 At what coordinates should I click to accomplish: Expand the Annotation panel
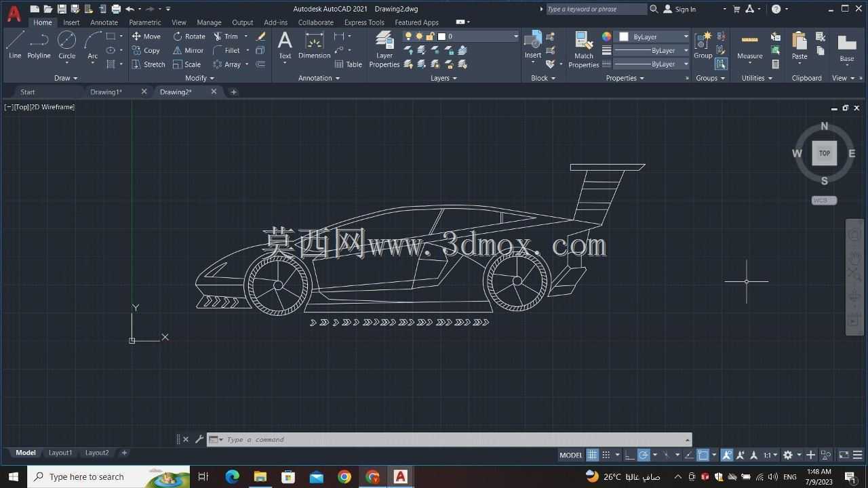click(x=319, y=78)
